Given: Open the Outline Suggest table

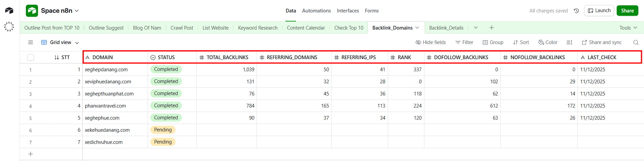Looking at the screenshot, I should [x=106, y=28].
